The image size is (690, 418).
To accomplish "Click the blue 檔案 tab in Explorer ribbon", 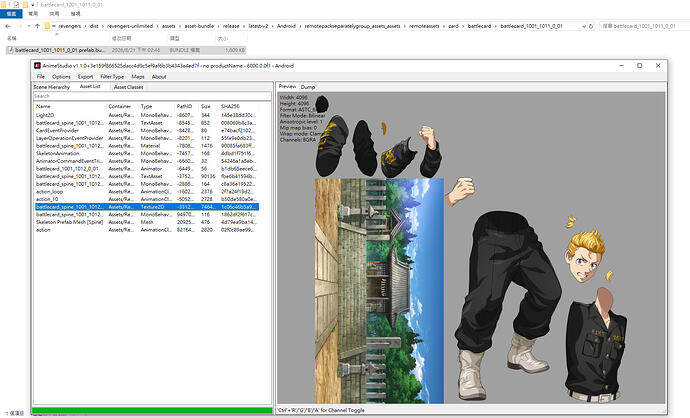I will click(x=11, y=14).
